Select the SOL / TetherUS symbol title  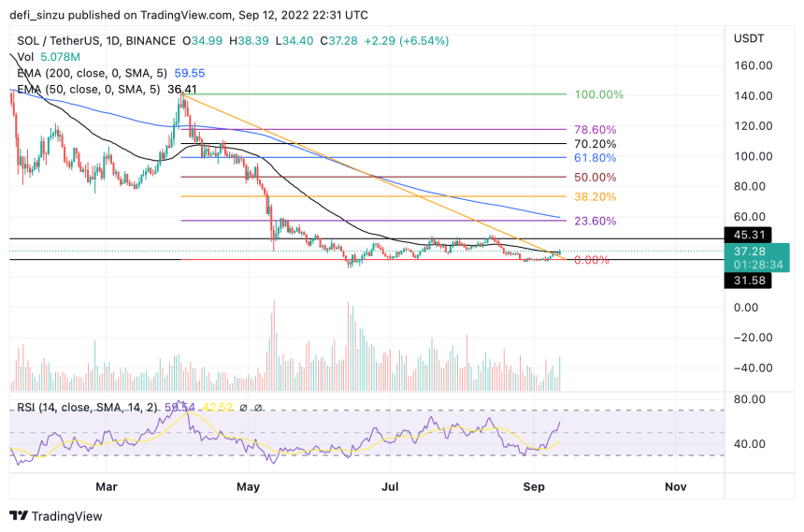coord(96,41)
